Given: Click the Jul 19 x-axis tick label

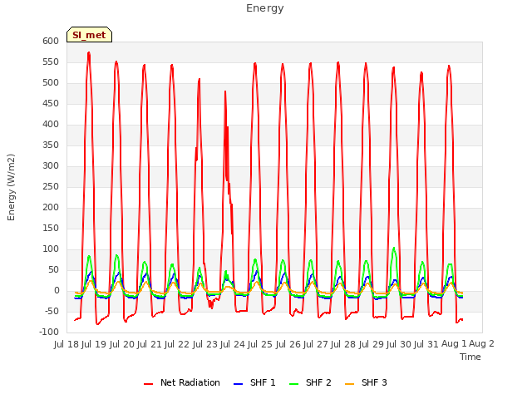Looking at the screenshot, I should coord(94,344).
